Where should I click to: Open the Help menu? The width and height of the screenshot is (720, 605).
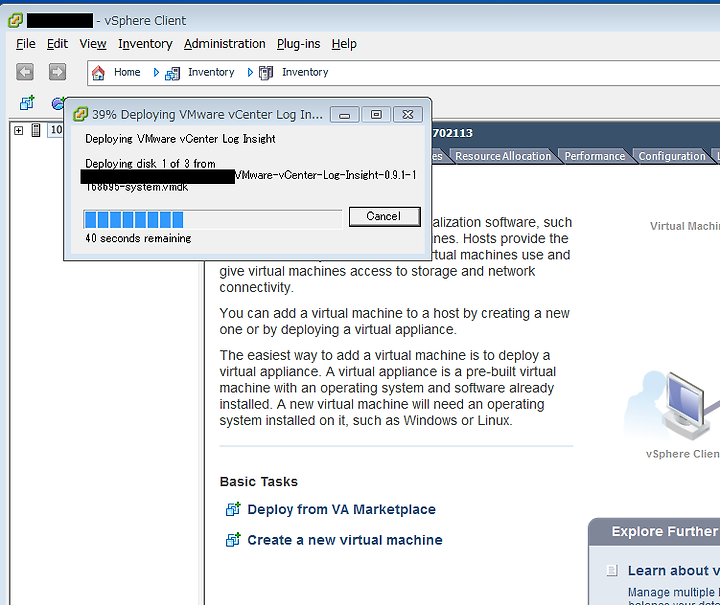coord(344,44)
